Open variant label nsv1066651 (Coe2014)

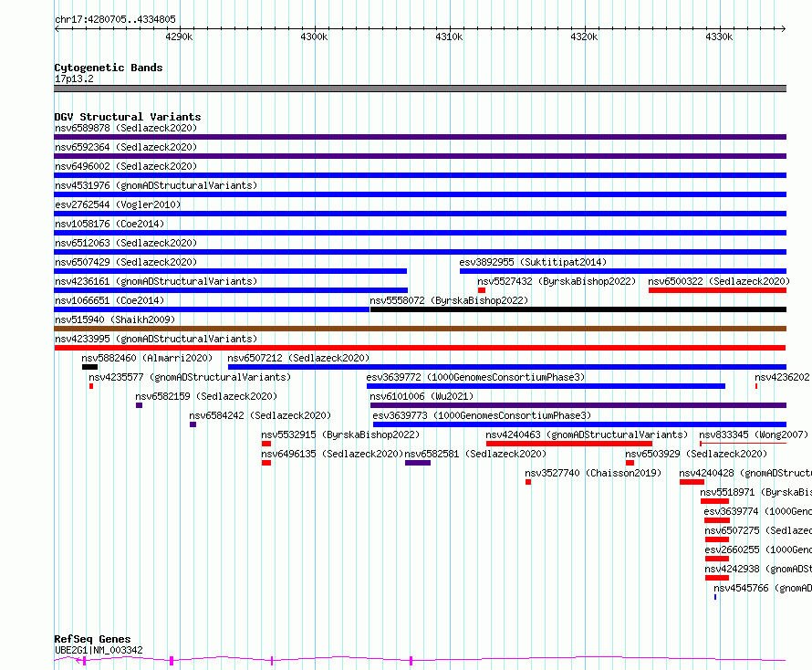click(109, 300)
